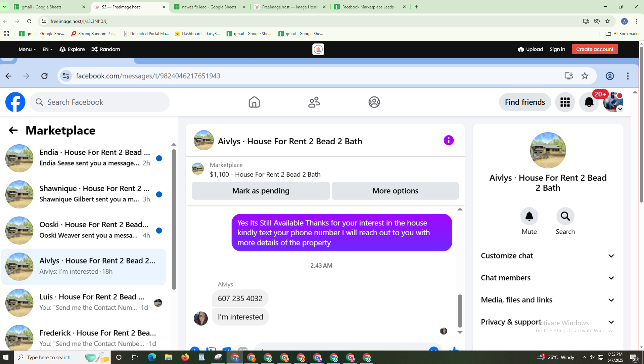Click the Windows taskbar search box
The width and height of the screenshot is (644, 364).
click(x=62, y=357)
